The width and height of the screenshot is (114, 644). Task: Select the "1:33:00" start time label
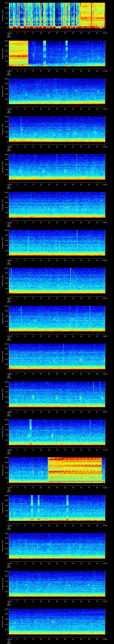9,185
